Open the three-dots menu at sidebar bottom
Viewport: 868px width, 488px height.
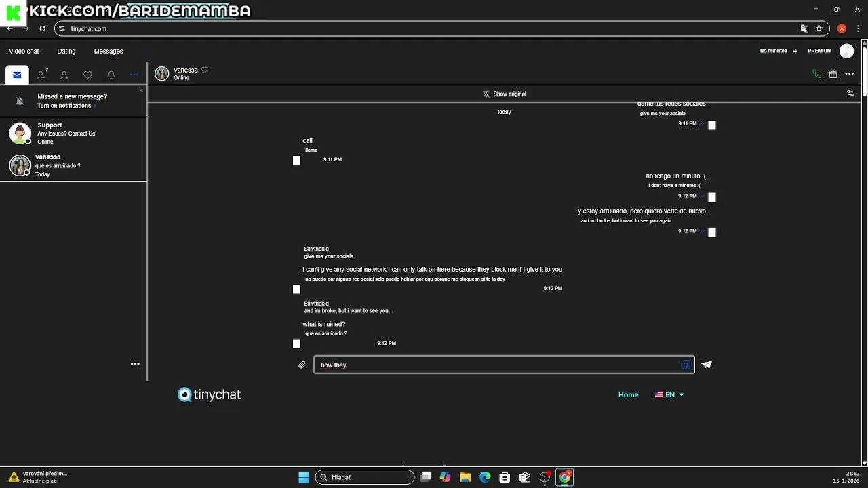pos(135,364)
